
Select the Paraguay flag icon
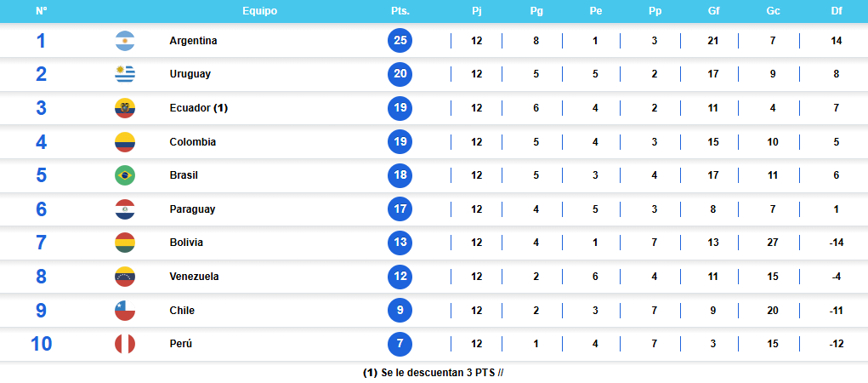click(125, 209)
